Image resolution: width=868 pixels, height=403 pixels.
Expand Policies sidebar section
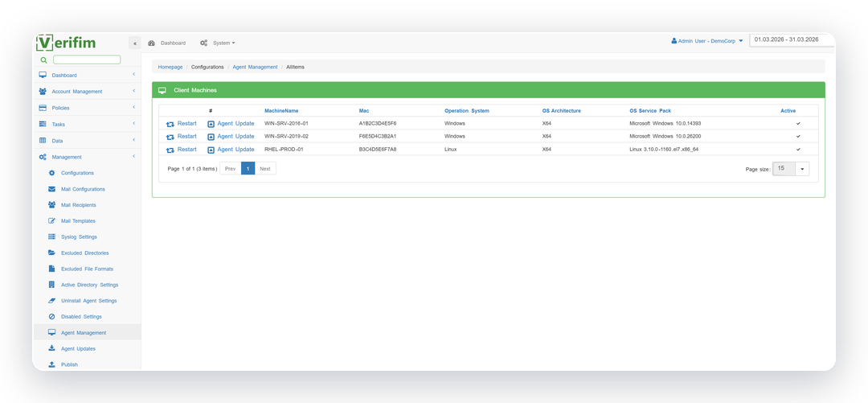pos(133,108)
